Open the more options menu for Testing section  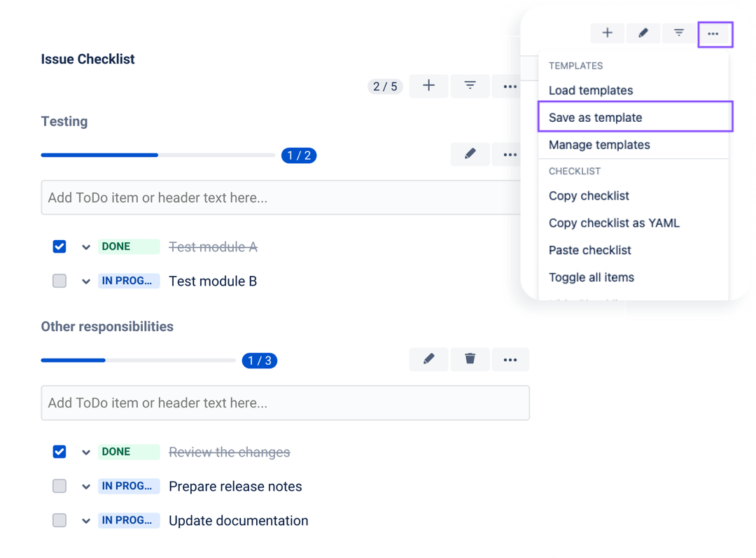pyautogui.click(x=510, y=154)
